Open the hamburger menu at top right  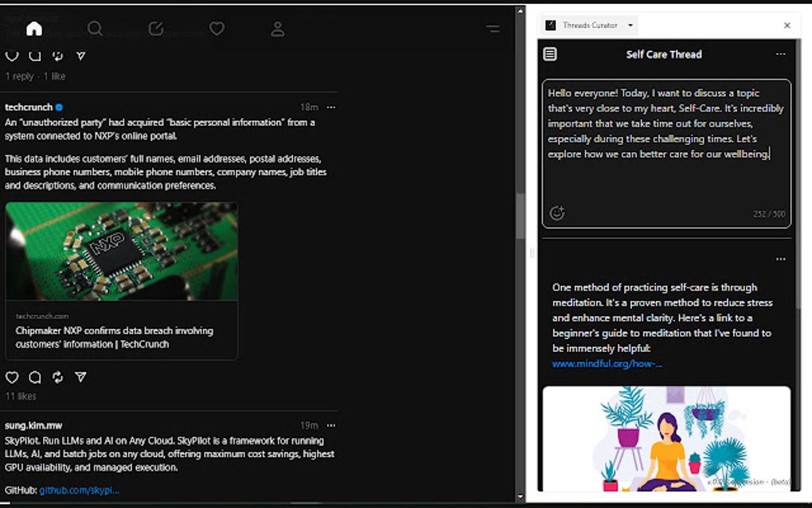(x=493, y=29)
